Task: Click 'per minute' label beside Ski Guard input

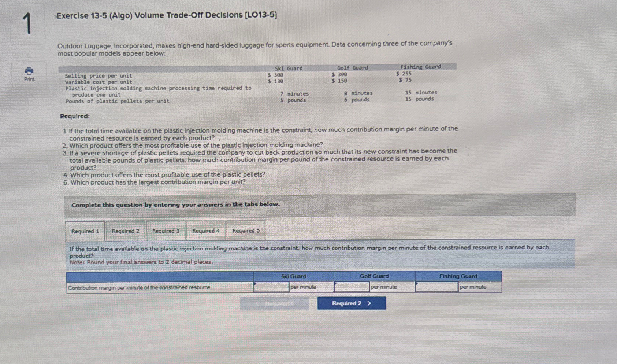Action: pyautogui.click(x=303, y=287)
